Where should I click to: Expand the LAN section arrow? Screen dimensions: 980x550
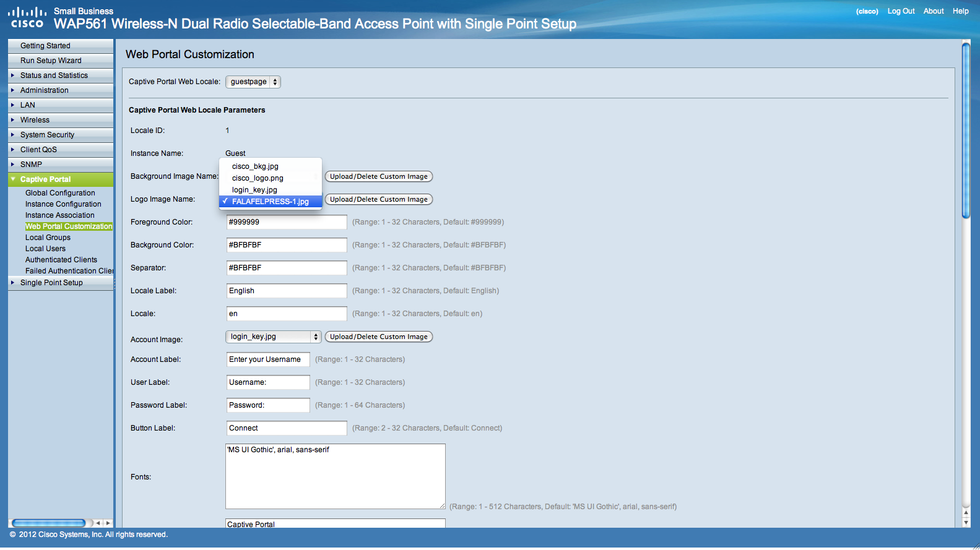click(12, 105)
